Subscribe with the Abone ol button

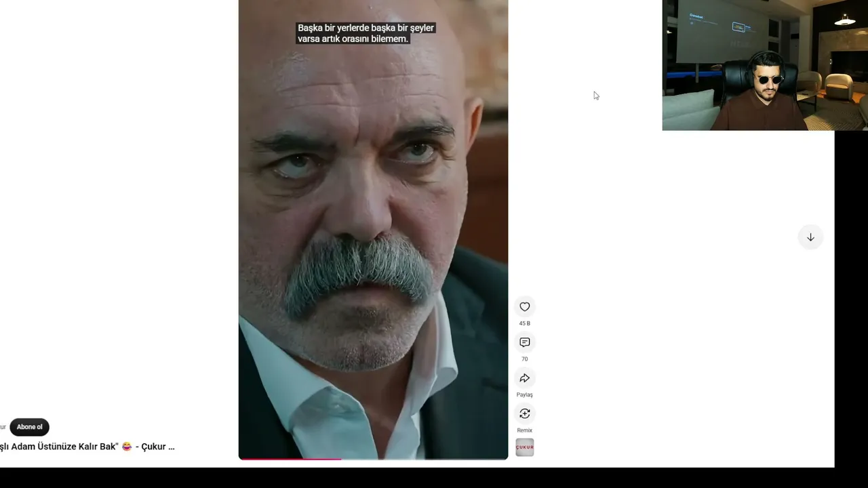point(29,427)
